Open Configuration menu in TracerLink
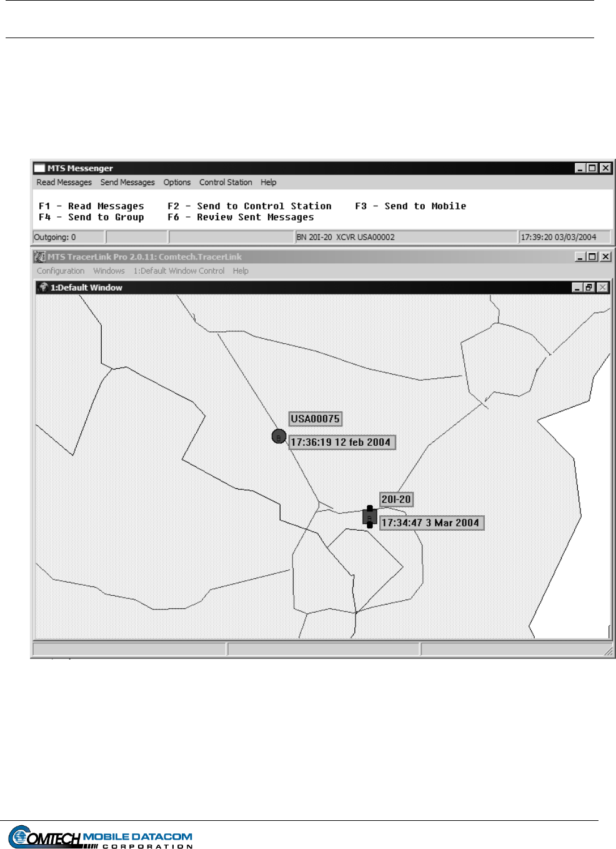The height and width of the screenshot is (849, 616). coord(61,271)
